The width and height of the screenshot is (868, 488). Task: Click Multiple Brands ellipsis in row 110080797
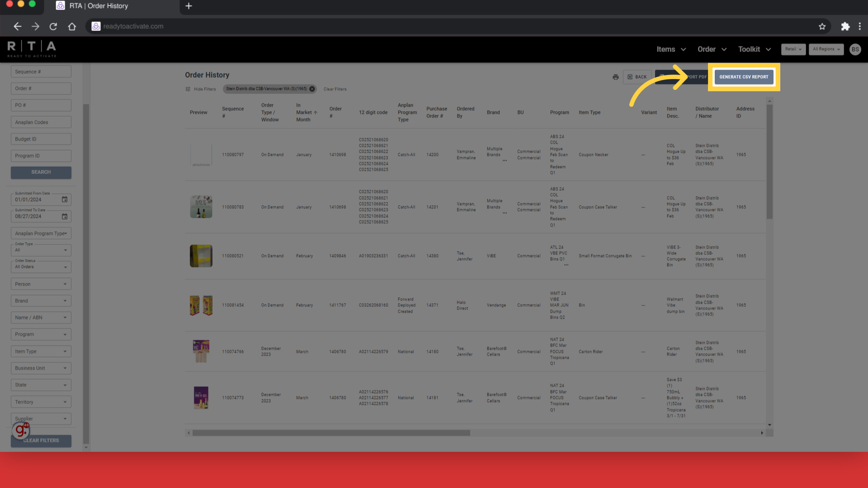click(x=505, y=160)
